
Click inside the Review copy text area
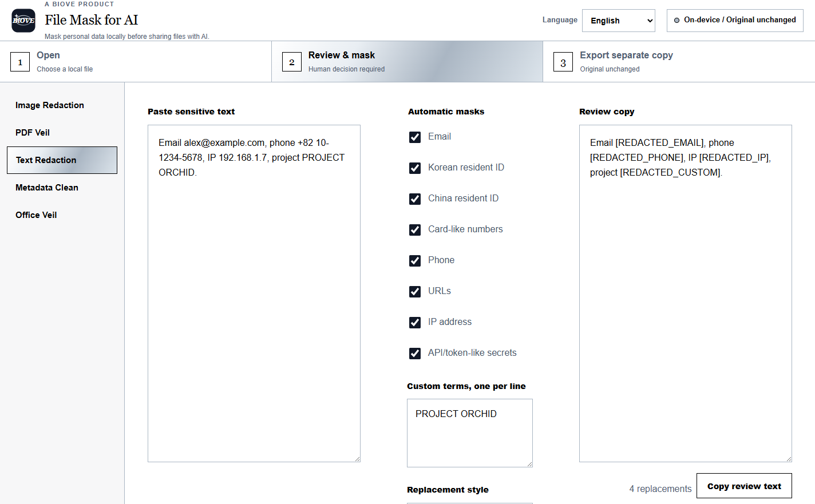(686, 293)
